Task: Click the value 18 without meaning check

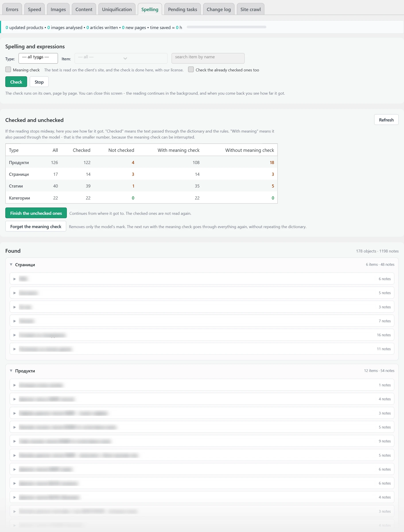Action: pyautogui.click(x=272, y=162)
